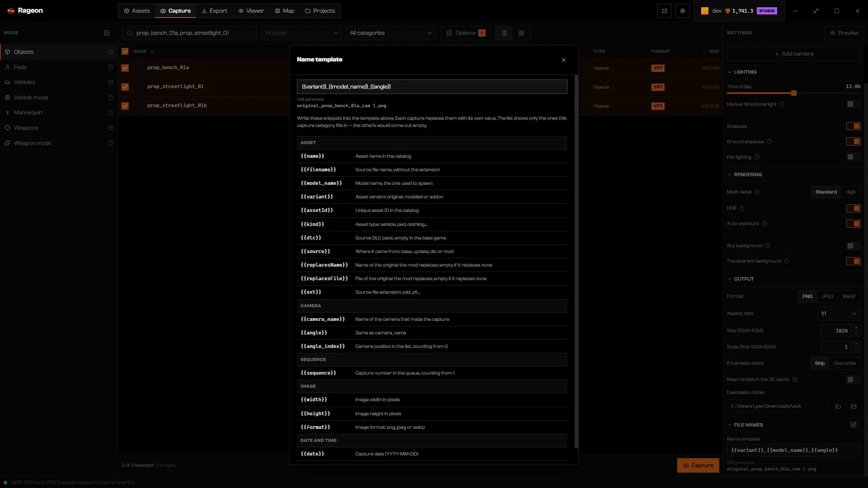Toggle Sky background switch
The height and width of the screenshot is (488, 868).
tap(853, 246)
